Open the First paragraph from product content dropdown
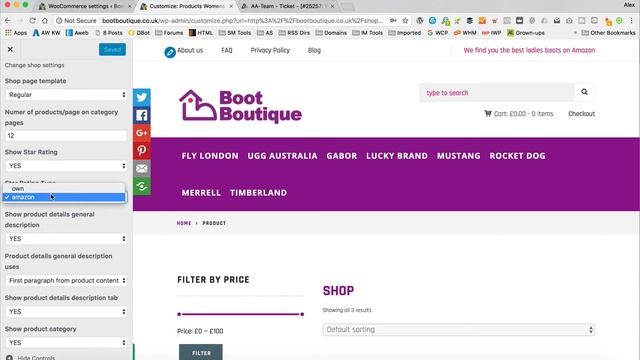This screenshot has height=360, width=640. (66, 280)
